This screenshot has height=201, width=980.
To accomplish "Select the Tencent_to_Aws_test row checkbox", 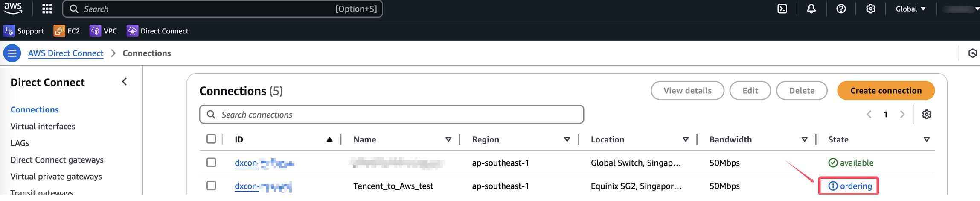I will click(x=211, y=186).
